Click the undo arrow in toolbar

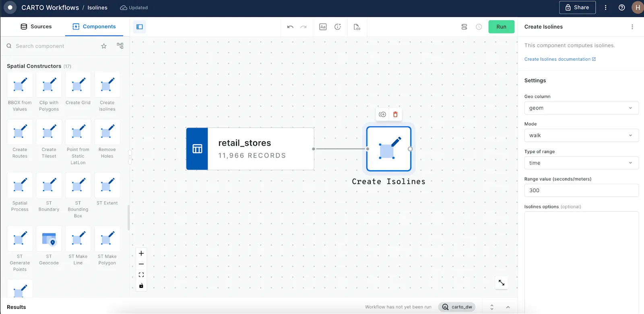point(290,27)
